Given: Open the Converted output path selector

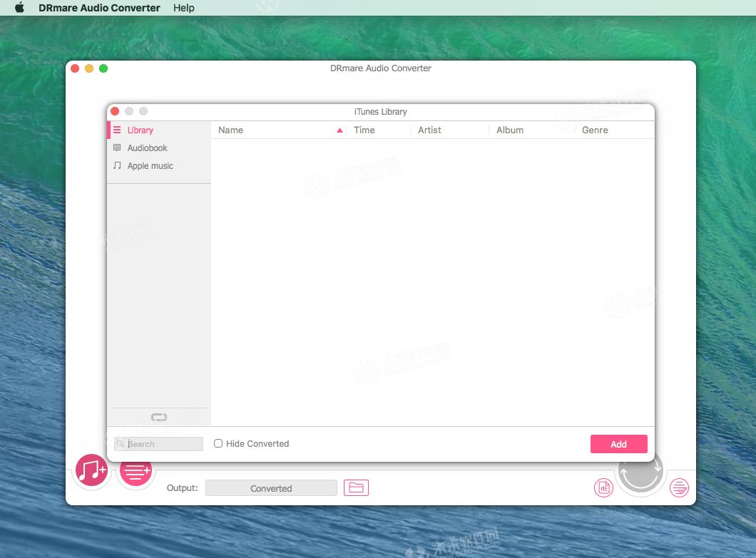Looking at the screenshot, I should coord(271,487).
